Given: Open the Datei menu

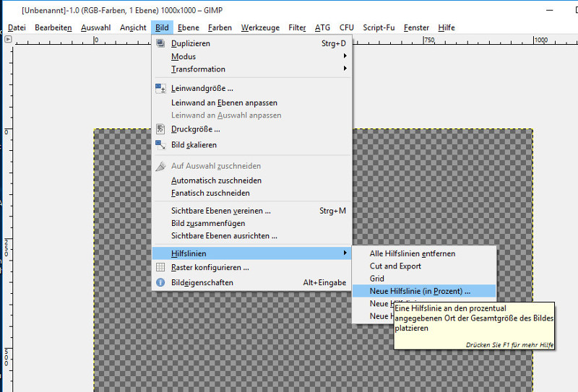Looking at the screenshot, I should [x=17, y=27].
